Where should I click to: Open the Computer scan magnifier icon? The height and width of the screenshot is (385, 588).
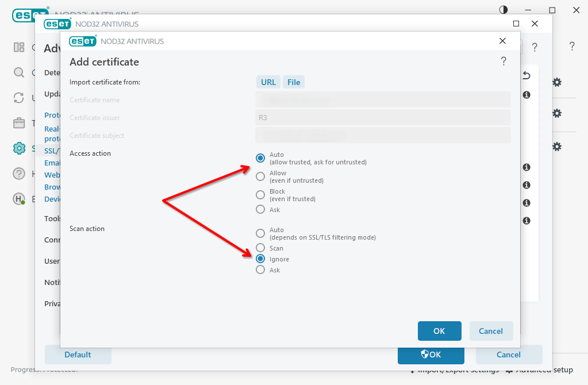point(19,72)
